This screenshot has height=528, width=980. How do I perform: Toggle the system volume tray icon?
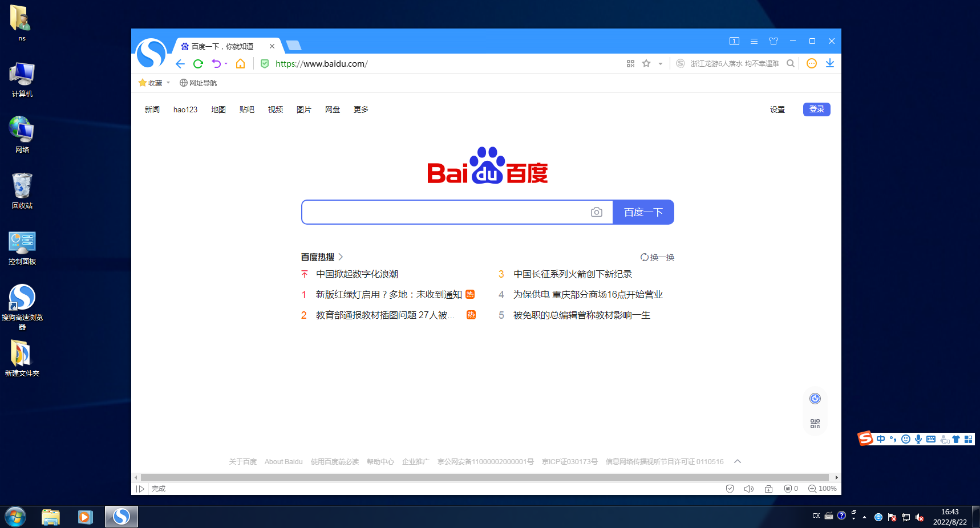pos(920,517)
